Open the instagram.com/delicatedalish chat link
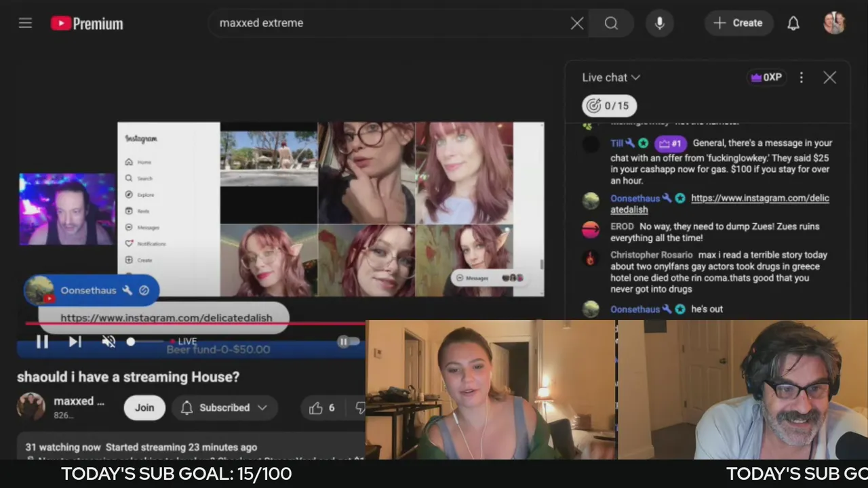The height and width of the screenshot is (488, 868). (x=719, y=204)
